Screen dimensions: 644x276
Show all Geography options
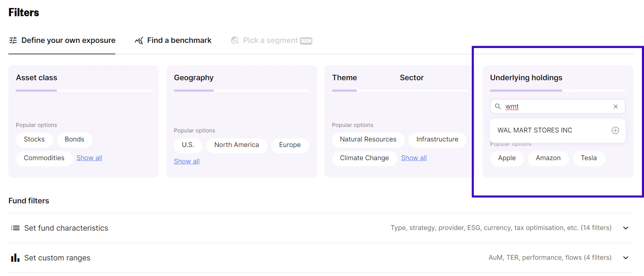[x=186, y=161]
